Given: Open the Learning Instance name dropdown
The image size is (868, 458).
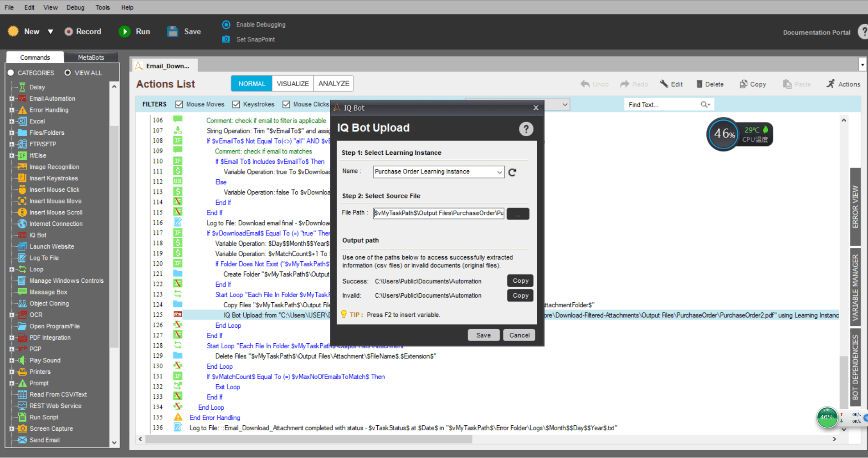Looking at the screenshot, I should [x=499, y=172].
